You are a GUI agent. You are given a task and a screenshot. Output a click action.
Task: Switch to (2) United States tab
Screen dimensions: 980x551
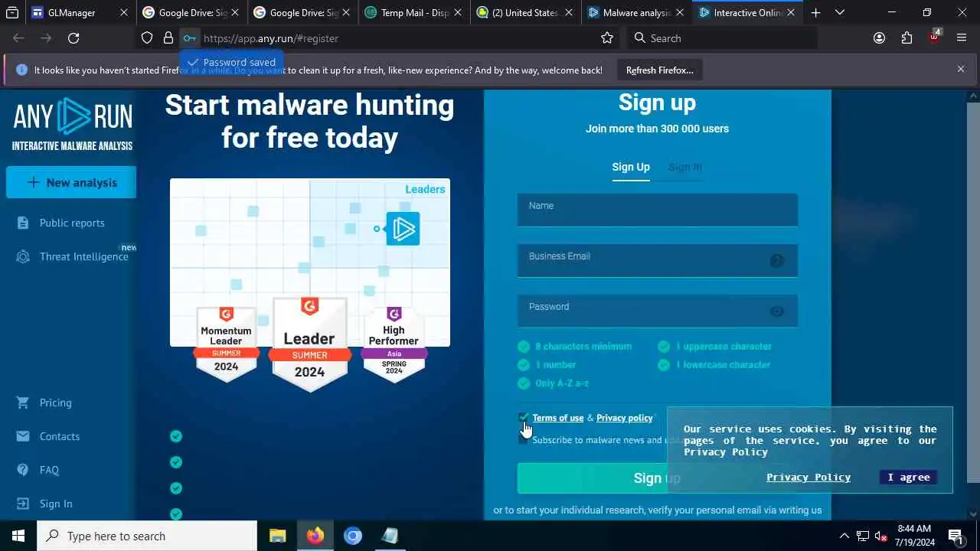tap(525, 12)
